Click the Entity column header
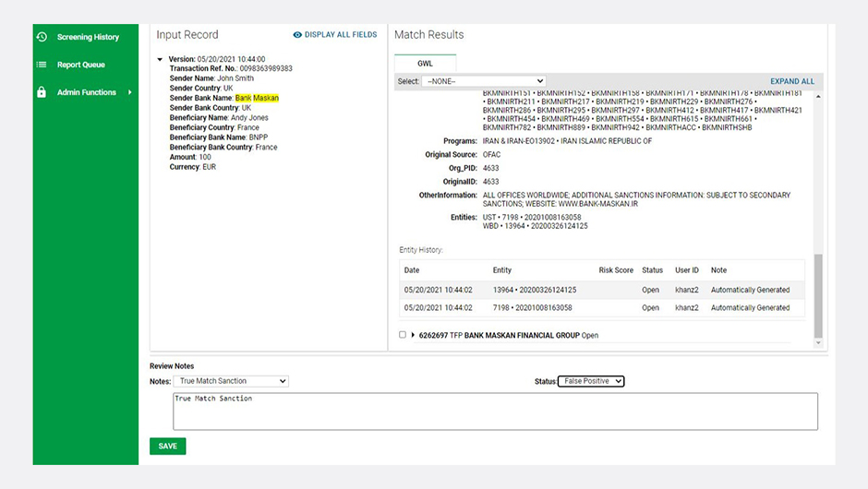This screenshot has width=868, height=489. pyautogui.click(x=502, y=270)
